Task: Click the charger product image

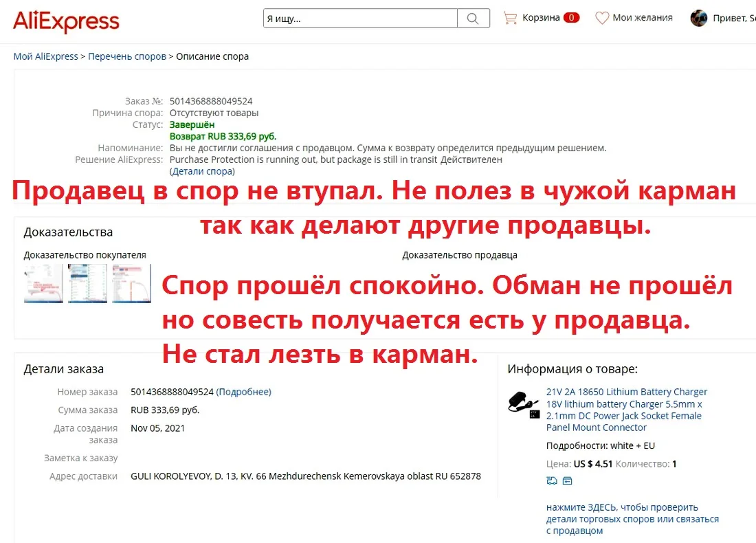Action: [524, 404]
